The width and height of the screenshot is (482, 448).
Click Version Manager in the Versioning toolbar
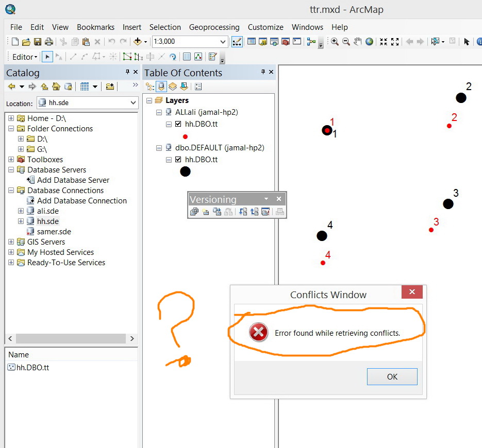(x=194, y=212)
